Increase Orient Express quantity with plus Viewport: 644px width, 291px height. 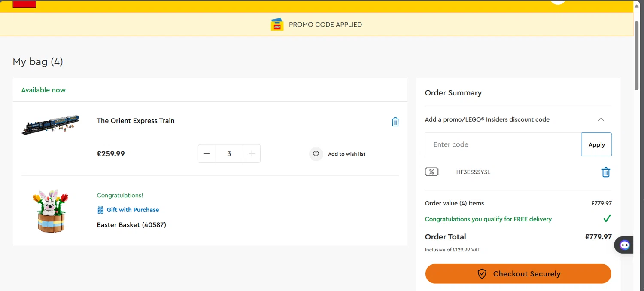point(252,153)
